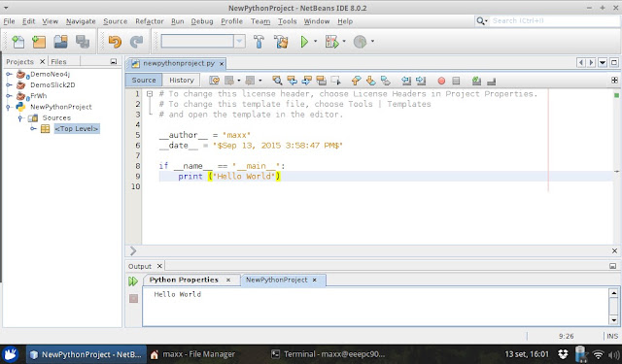622x364 pixels.
Task: Start macro recording with red circle icon
Action: click(x=441, y=81)
